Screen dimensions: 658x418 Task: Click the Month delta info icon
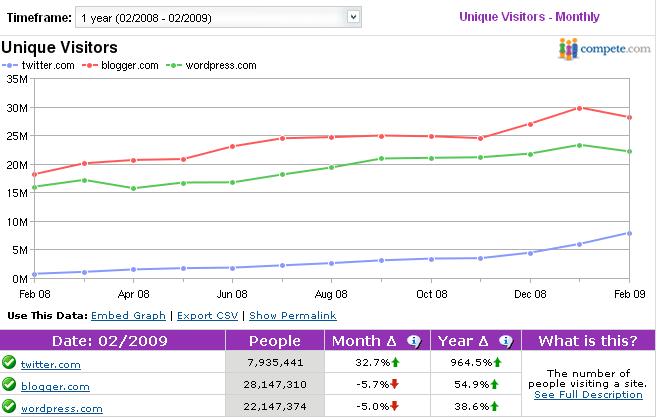pyautogui.click(x=414, y=341)
